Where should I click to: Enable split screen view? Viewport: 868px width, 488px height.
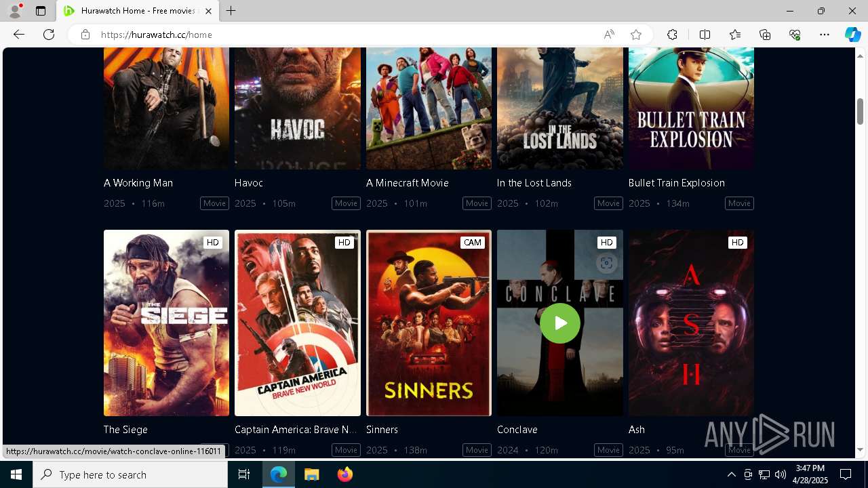705,35
